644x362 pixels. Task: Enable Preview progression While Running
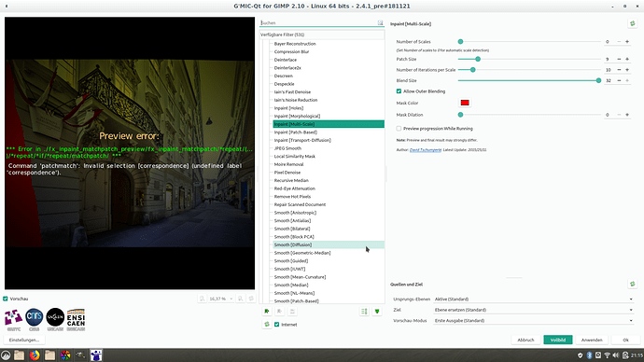click(399, 129)
